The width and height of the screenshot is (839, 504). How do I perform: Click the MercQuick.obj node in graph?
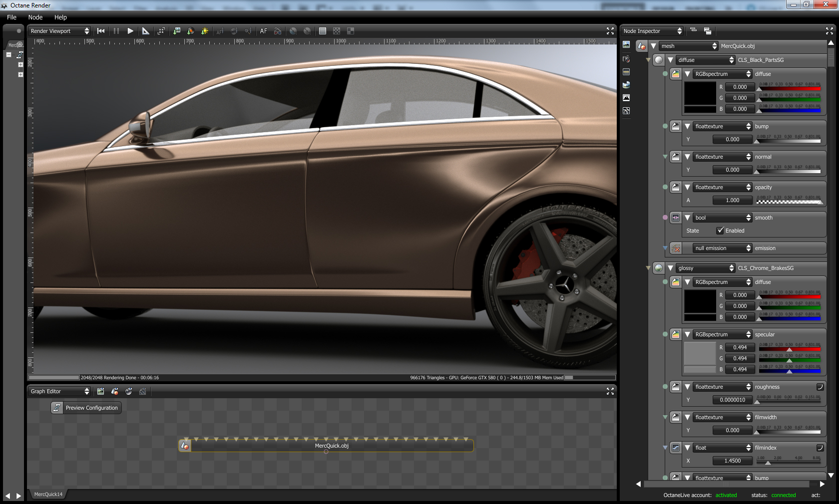pyautogui.click(x=331, y=446)
